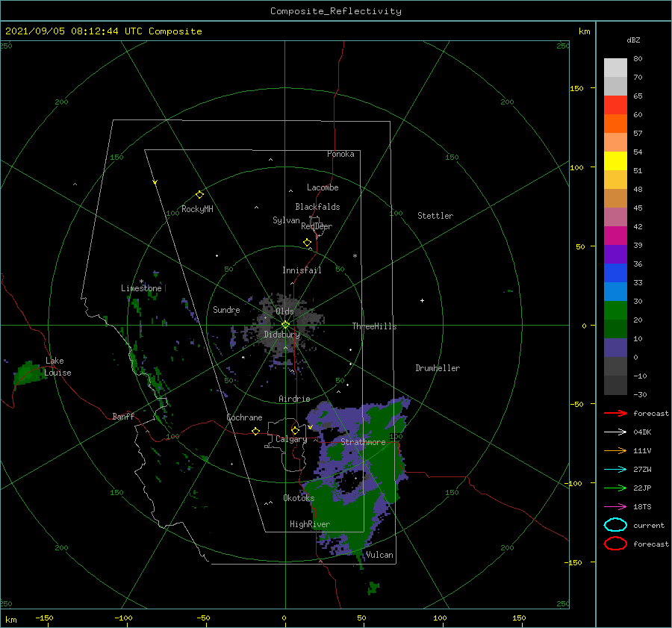This screenshot has height=628, width=672.
Task: Select the Stettler town label
Action: [x=435, y=216]
